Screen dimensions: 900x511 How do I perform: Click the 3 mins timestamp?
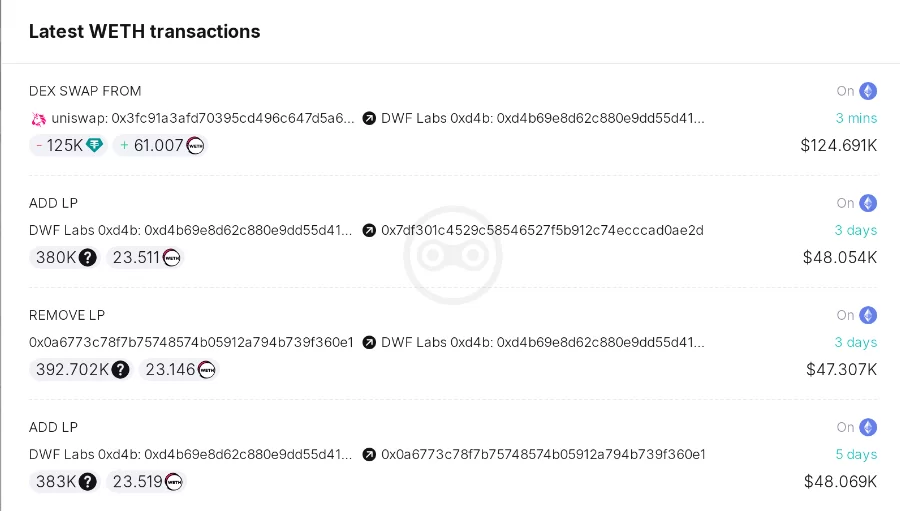coord(856,118)
